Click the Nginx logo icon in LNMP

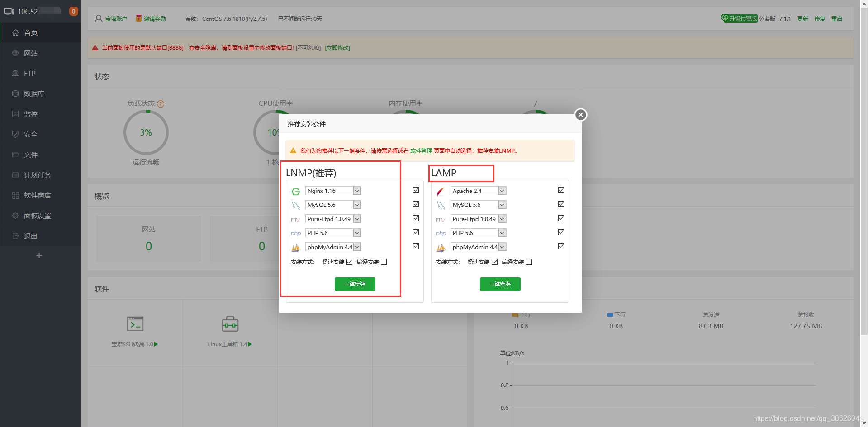(296, 192)
